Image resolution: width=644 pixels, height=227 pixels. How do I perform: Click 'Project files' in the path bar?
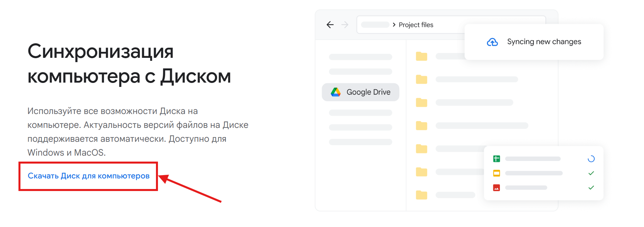pyautogui.click(x=416, y=25)
